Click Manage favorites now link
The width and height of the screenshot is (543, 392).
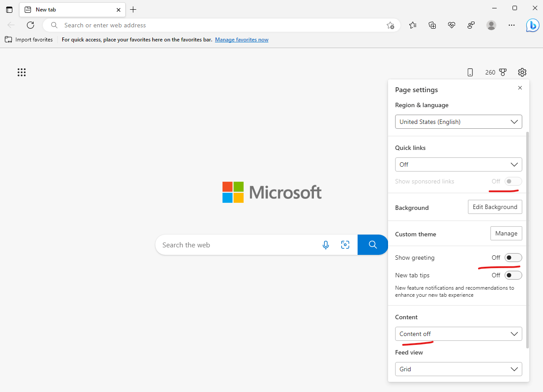click(241, 40)
